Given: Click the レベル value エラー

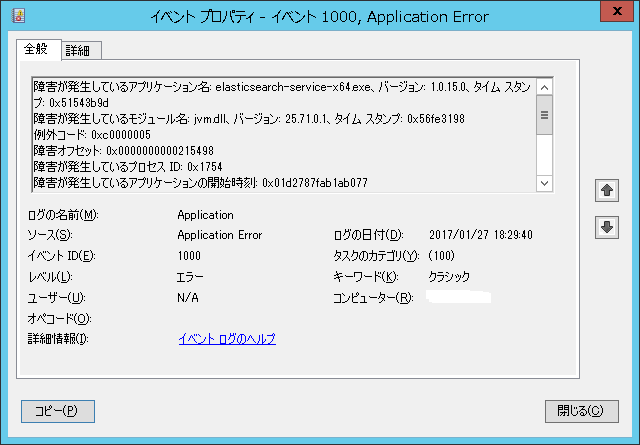Looking at the screenshot, I should (x=190, y=277).
